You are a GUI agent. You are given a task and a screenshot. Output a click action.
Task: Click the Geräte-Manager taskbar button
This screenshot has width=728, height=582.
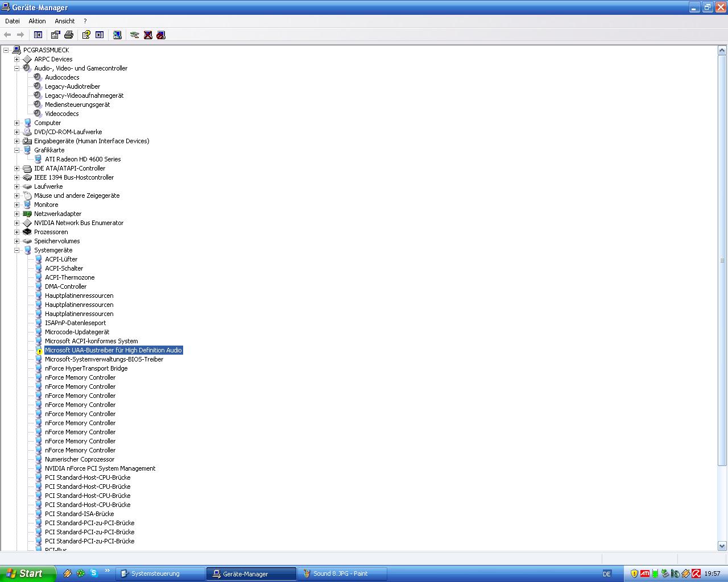251,573
